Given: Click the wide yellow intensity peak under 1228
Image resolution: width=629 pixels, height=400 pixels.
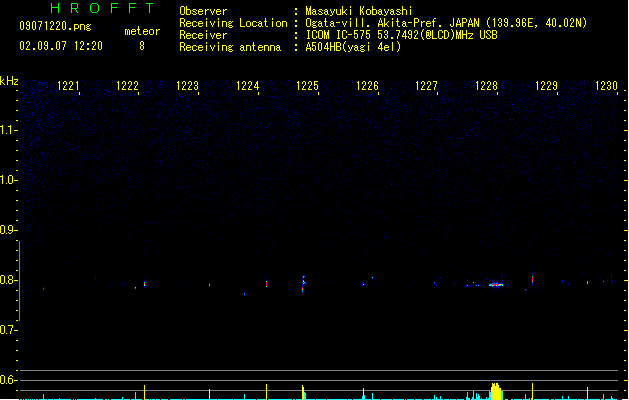Looking at the screenshot, I should click(496, 392).
